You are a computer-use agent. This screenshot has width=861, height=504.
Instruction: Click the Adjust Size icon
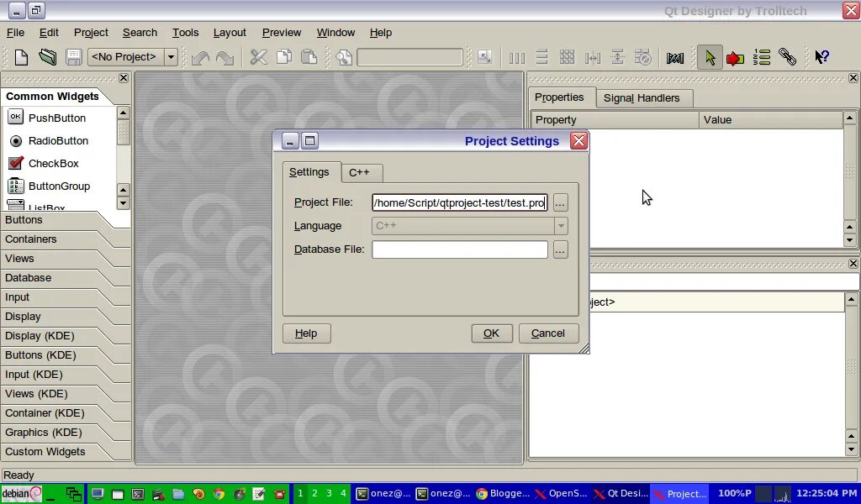pos(484,57)
